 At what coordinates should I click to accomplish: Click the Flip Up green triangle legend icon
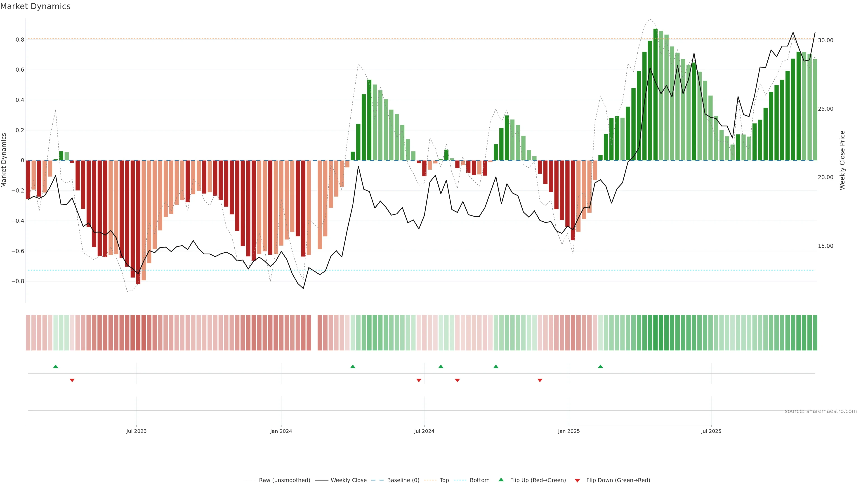point(501,480)
